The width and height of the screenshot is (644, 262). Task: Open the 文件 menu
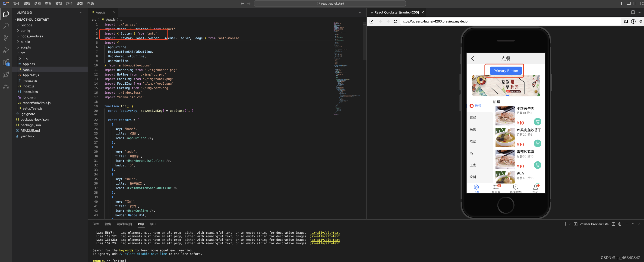[x=16, y=3]
